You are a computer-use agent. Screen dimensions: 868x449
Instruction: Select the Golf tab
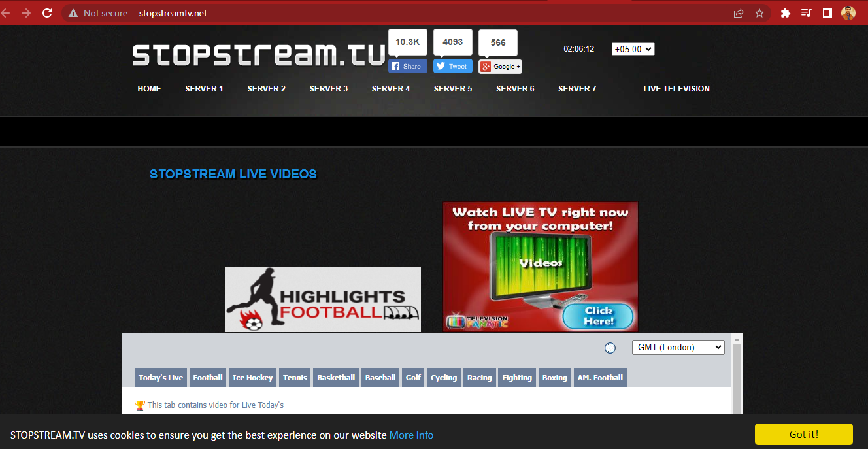[413, 378]
